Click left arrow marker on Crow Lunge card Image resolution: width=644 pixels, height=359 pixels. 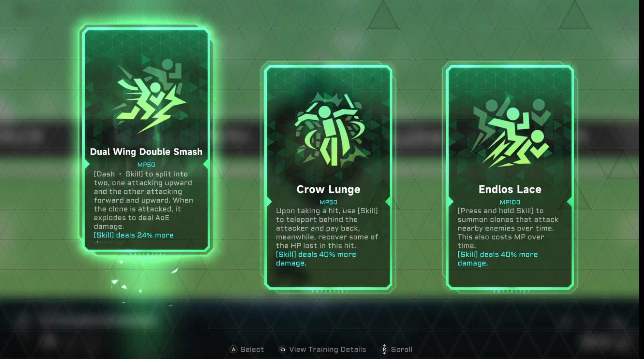pyautogui.click(x=269, y=202)
